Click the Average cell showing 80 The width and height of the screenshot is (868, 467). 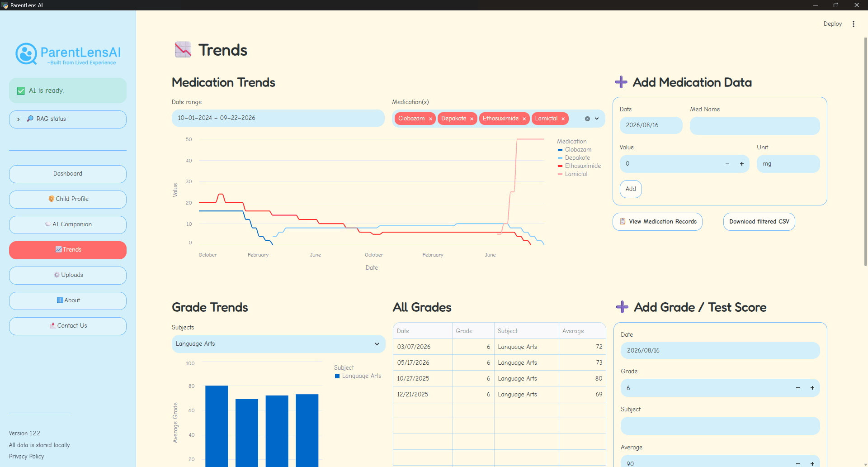(x=582, y=378)
